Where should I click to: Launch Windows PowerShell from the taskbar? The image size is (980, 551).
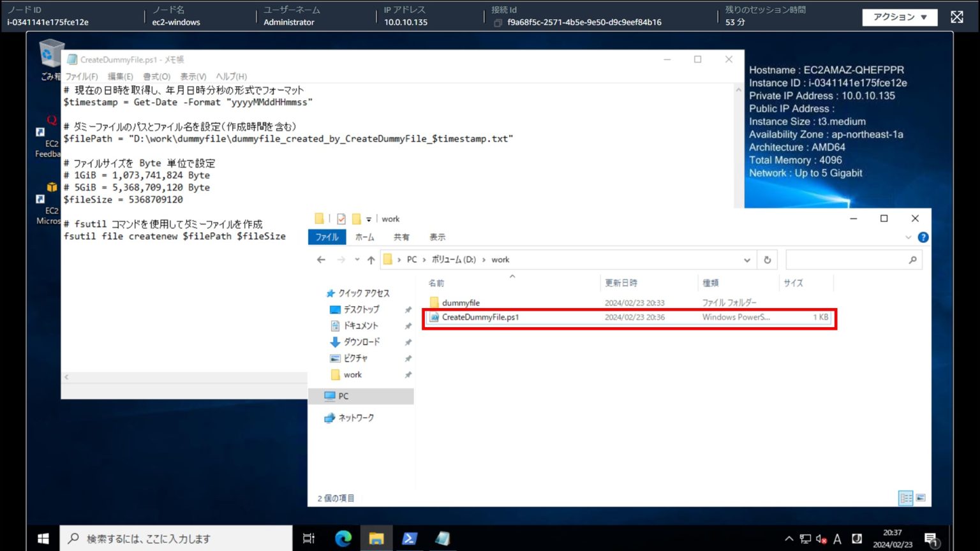[410, 538]
